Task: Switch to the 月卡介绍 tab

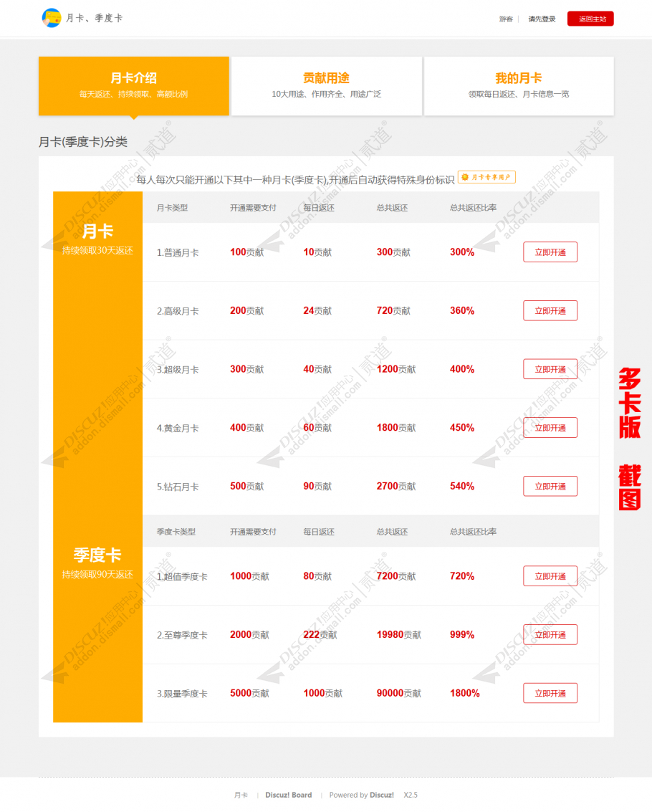Action: pyautogui.click(x=133, y=86)
